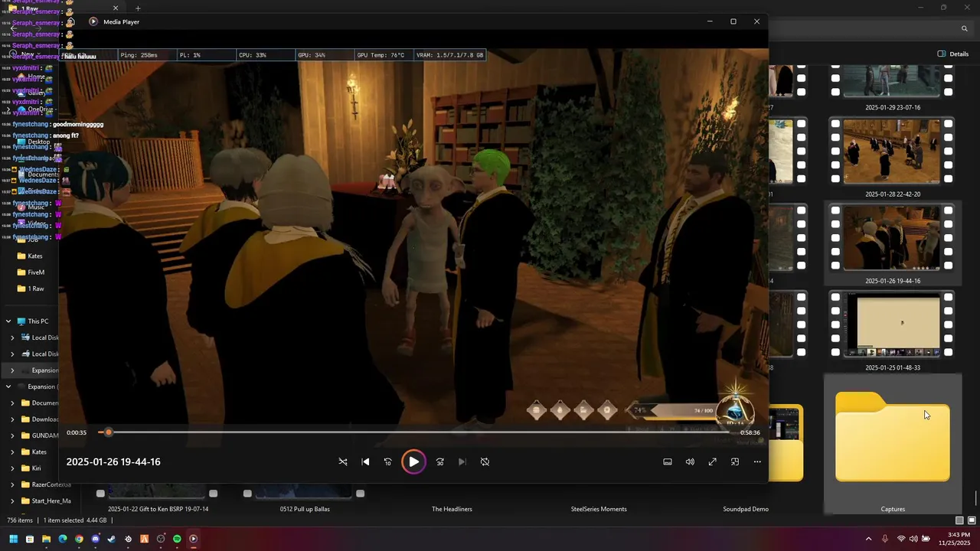The width and height of the screenshot is (980, 551).
Task: Open Google Chrome from the taskbar
Action: (79, 539)
